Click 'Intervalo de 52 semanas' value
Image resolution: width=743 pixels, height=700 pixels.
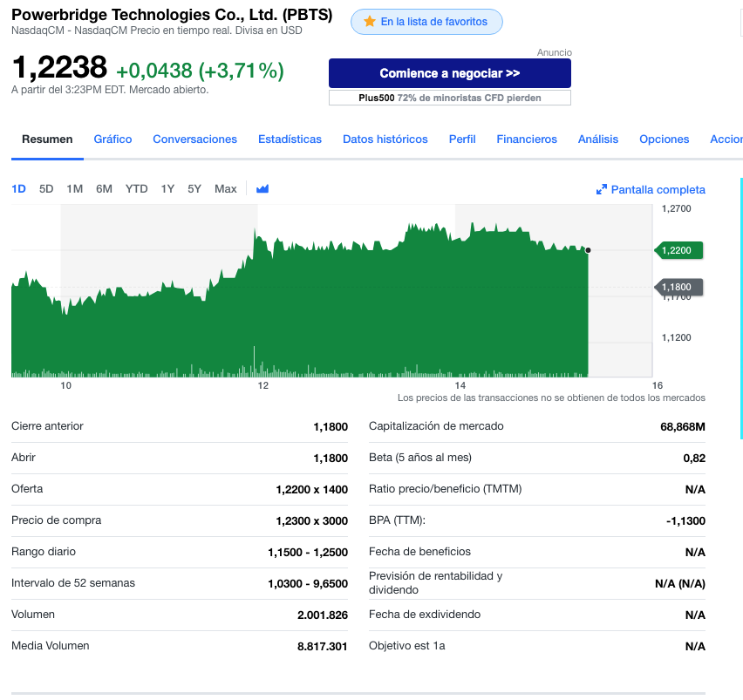[308, 583]
